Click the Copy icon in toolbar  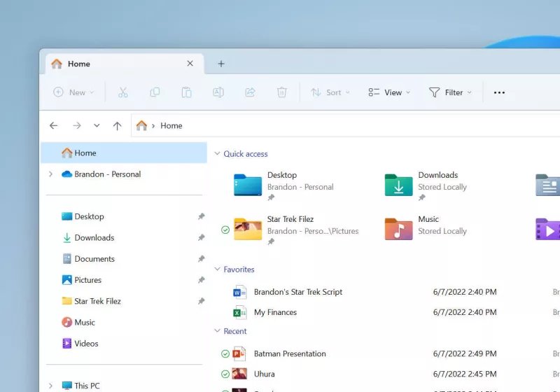[x=155, y=92]
